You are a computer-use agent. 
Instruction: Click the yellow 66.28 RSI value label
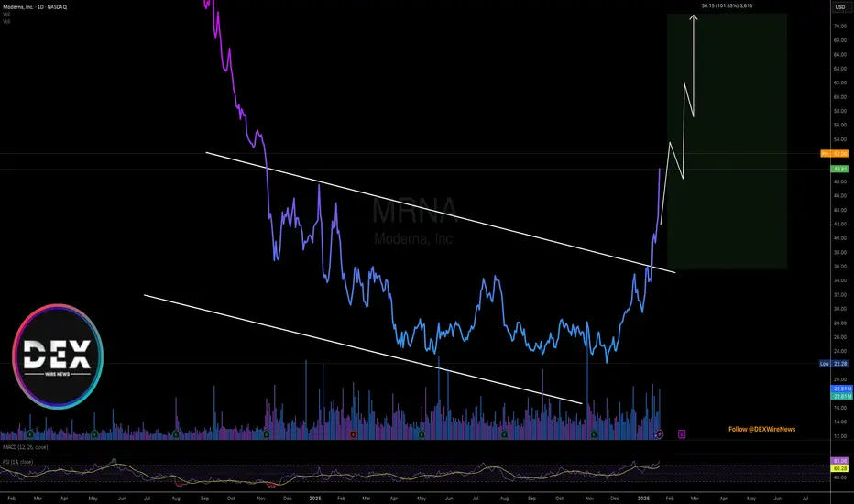(x=840, y=468)
